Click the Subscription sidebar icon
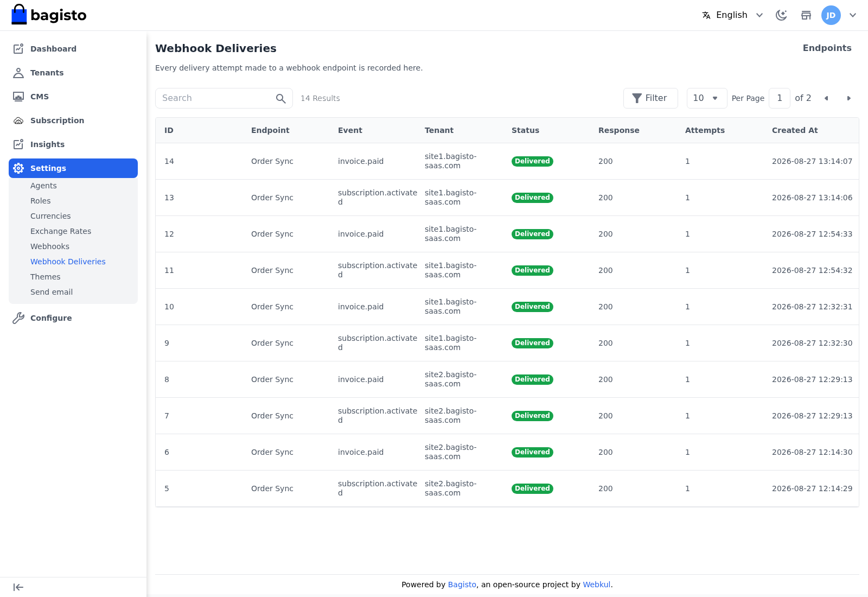868x597 pixels. coord(18,120)
